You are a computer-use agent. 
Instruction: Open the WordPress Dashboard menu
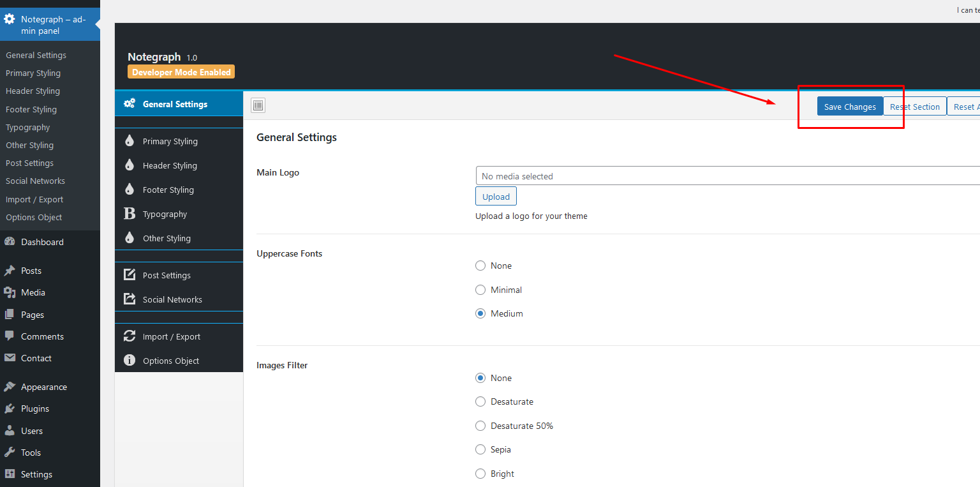[42, 242]
